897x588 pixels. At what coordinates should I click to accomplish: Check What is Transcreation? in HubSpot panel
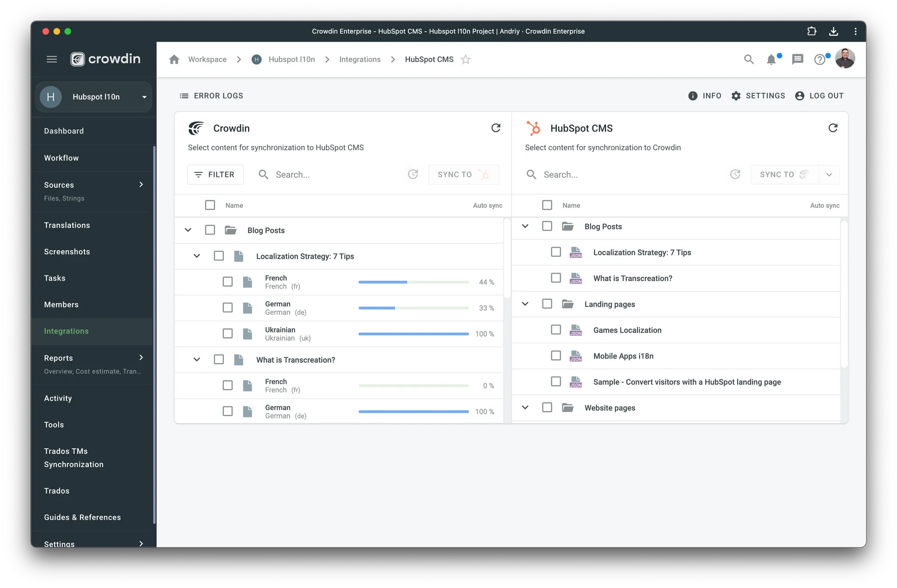(x=556, y=278)
